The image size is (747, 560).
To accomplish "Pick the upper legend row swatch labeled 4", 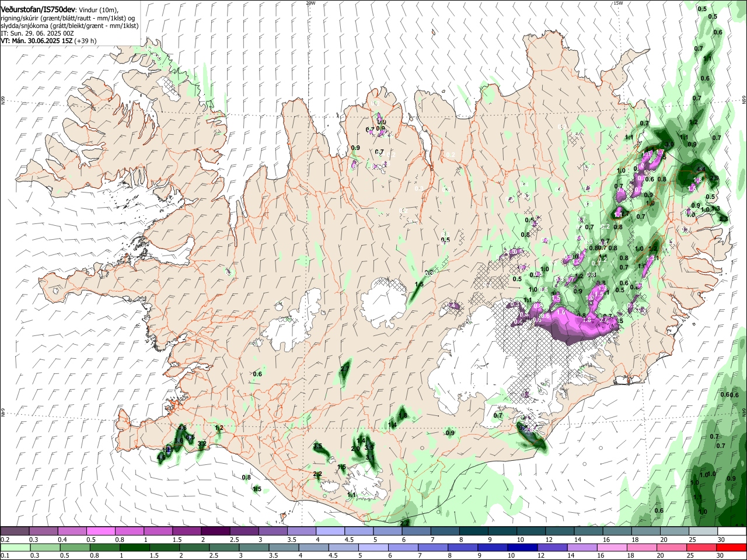I will [330, 531].
